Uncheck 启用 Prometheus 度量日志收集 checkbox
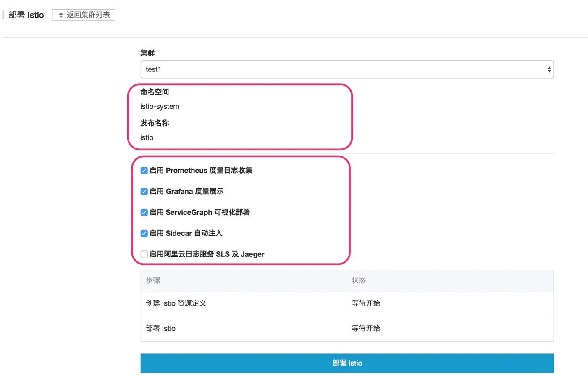The image size is (588, 377). click(x=144, y=171)
